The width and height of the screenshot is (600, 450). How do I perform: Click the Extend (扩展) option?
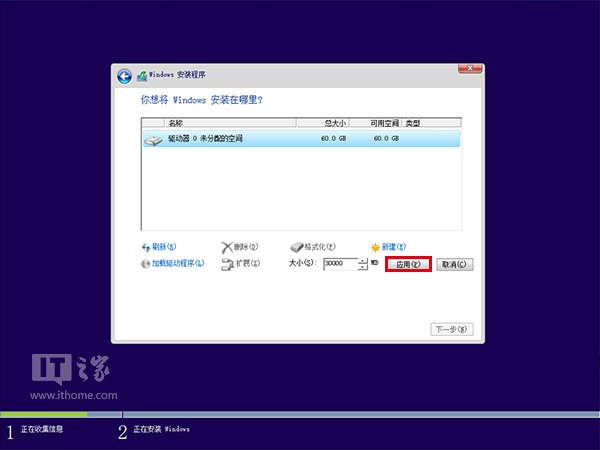pyautogui.click(x=248, y=263)
